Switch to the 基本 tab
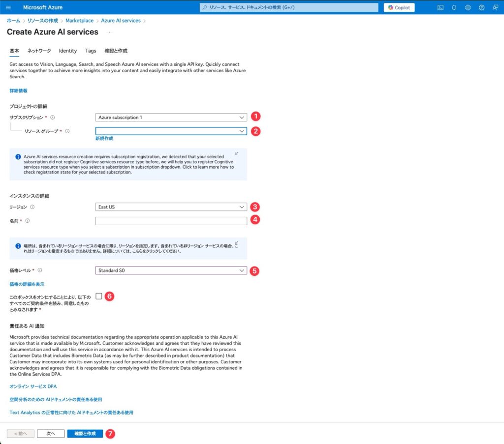Viewport: 504px width, 444px height. 14,51
